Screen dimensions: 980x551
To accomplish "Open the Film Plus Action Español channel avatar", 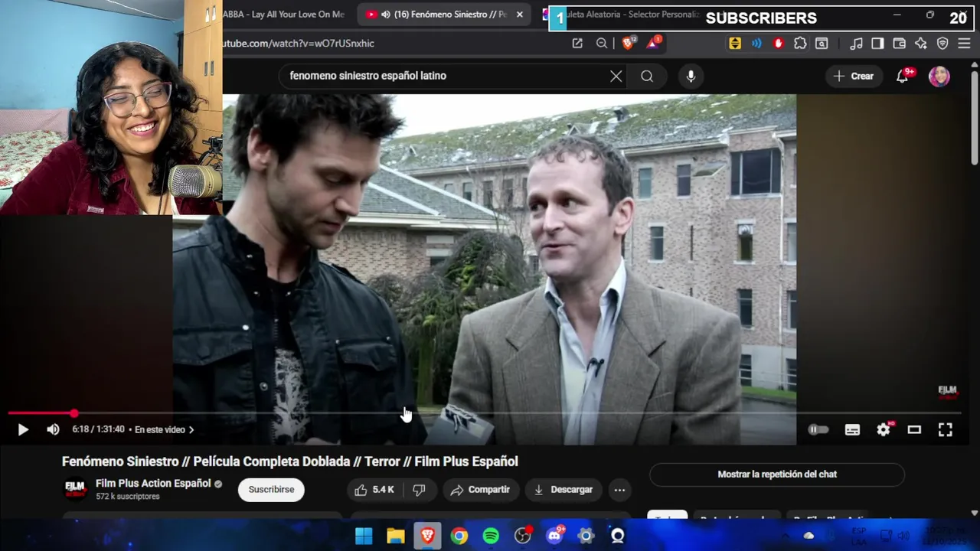I will coord(75,488).
